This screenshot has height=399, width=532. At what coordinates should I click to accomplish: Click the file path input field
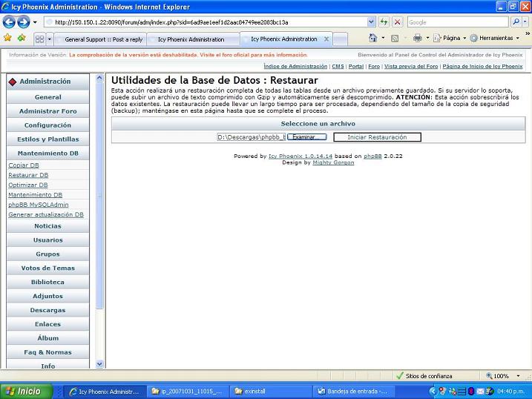[251, 137]
